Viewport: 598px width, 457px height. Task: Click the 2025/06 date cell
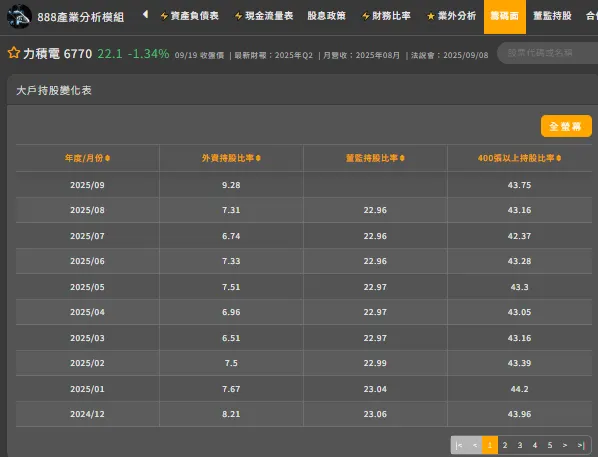click(87, 261)
